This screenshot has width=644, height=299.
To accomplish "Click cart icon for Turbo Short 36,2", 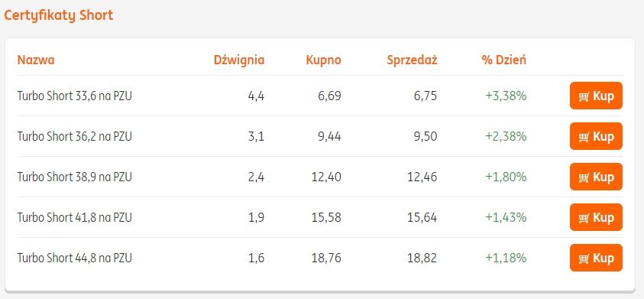I will click(584, 137).
